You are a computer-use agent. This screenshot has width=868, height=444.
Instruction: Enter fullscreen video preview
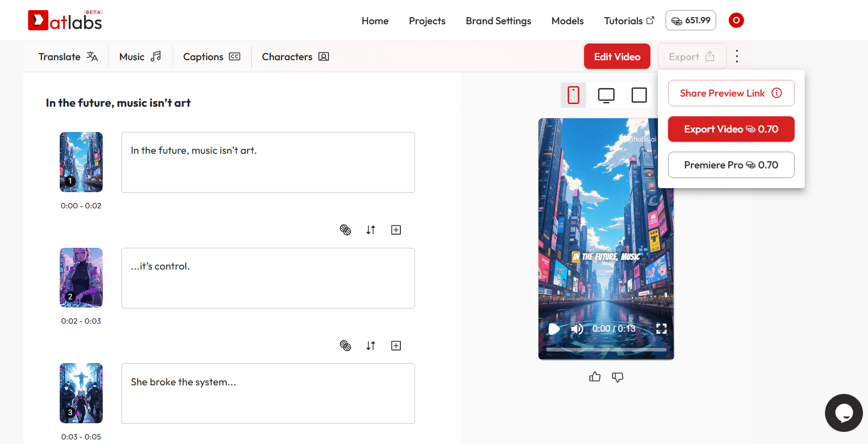click(x=661, y=329)
